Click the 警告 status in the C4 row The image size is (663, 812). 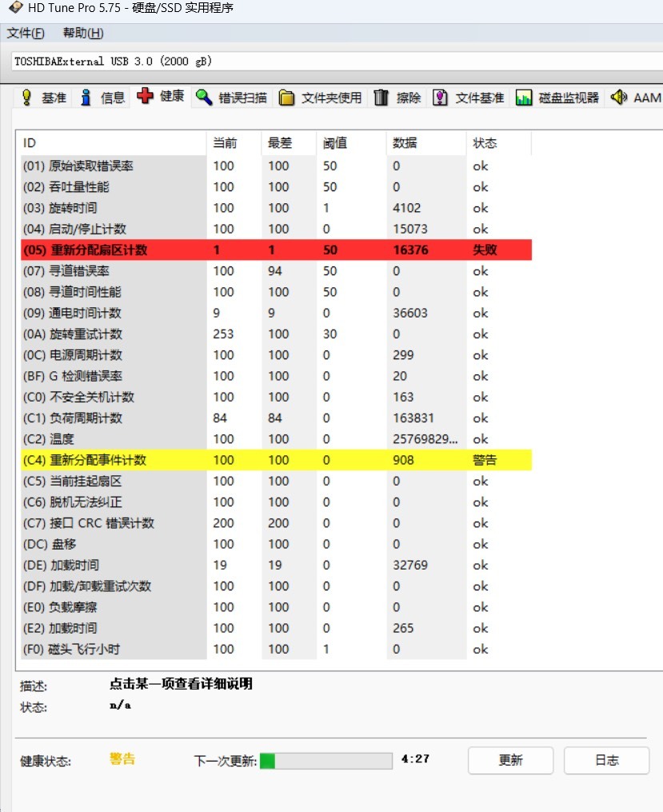click(485, 460)
